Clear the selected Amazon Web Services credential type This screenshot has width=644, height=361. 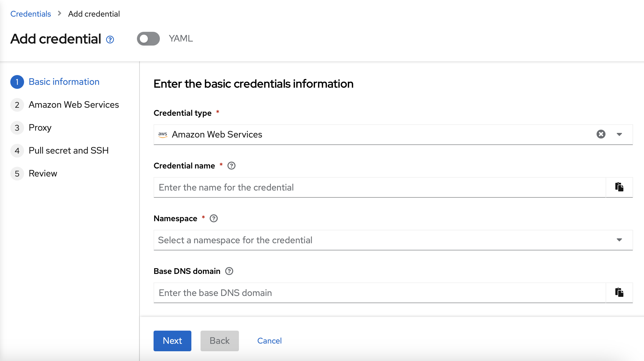pyautogui.click(x=601, y=134)
